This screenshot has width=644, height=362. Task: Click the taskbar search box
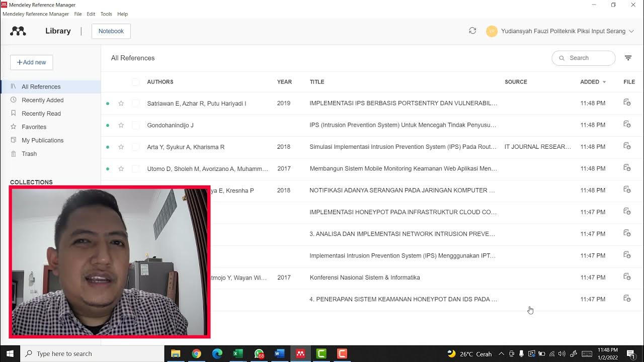(93, 353)
